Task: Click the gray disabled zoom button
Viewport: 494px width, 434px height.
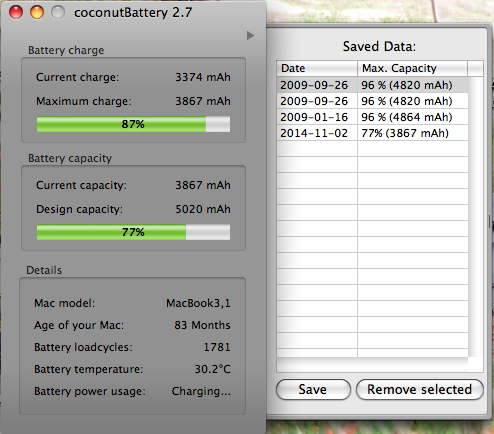Action: coord(58,12)
